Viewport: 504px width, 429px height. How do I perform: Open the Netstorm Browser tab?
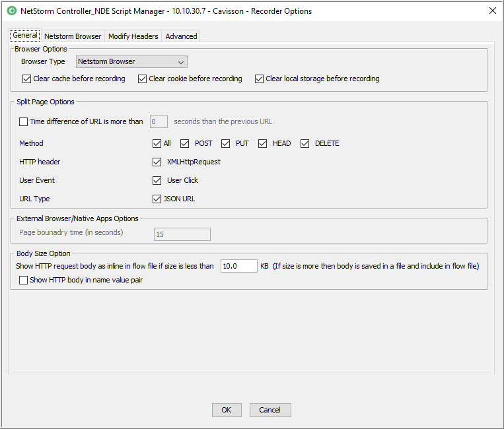click(73, 36)
